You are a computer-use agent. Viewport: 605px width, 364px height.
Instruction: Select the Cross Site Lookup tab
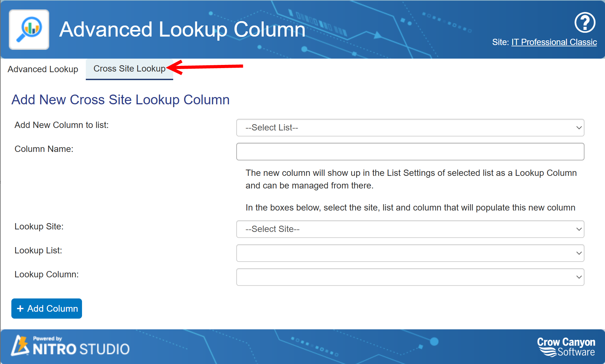[x=129, y=69]
